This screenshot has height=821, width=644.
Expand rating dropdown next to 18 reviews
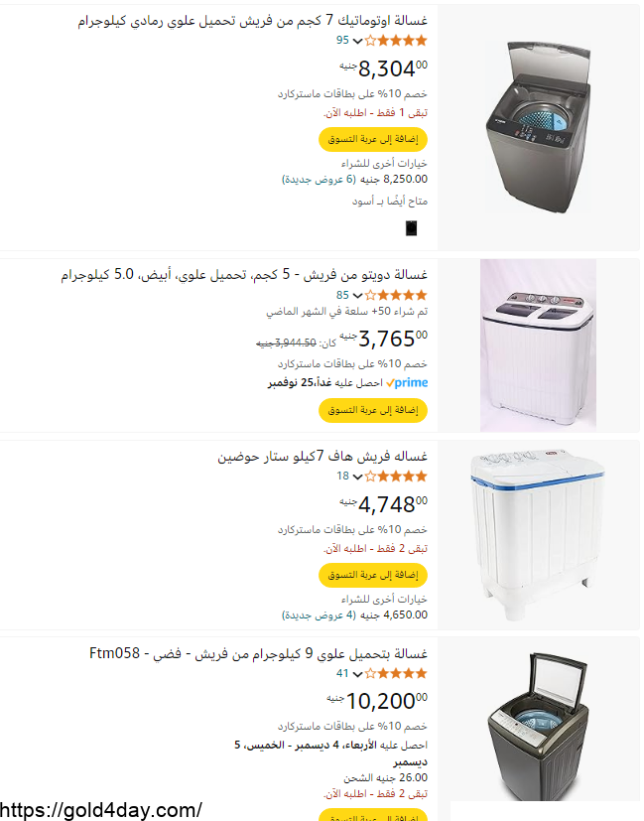pyautogui.click(x=357, y=477)
